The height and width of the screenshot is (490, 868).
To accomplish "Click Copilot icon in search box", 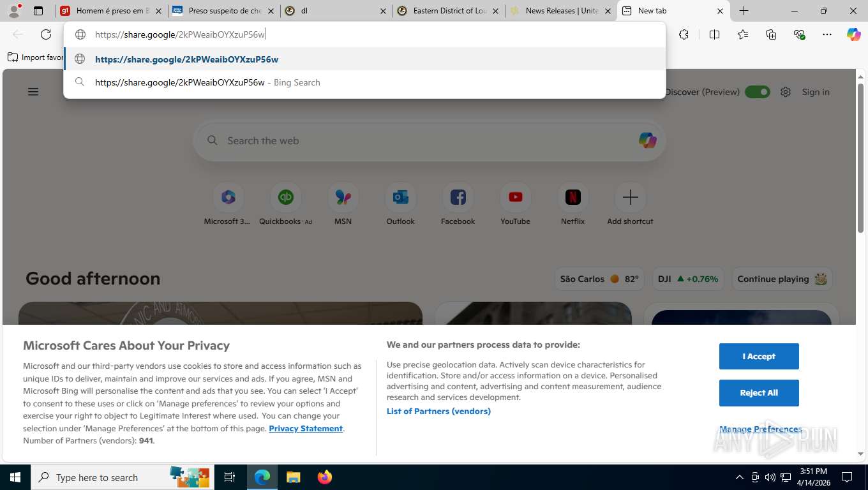I will 647,140.
